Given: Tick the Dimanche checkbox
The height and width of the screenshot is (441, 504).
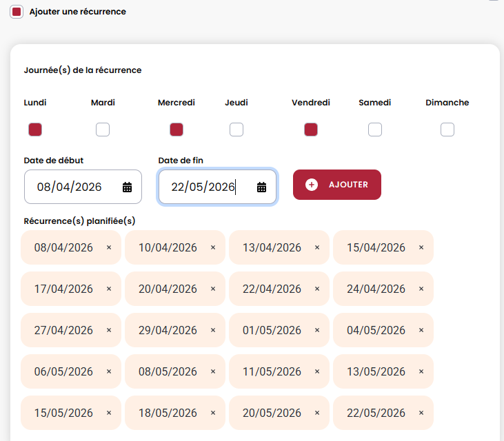Looking at the screenshot, I should [x=447, y=130].
